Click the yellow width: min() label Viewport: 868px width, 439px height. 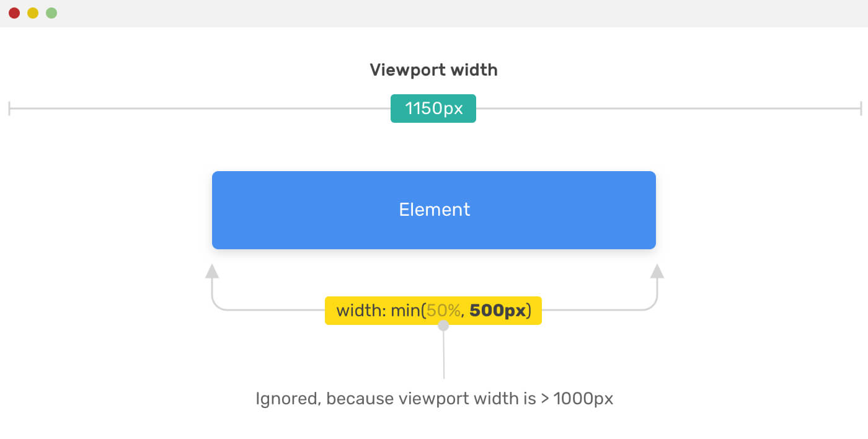pyautogui.click(x=433, y=311)
